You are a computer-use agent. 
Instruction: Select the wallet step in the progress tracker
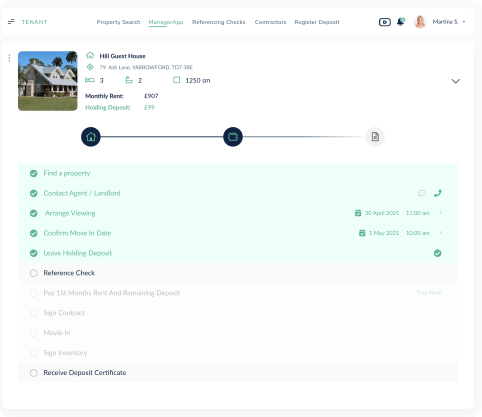[x=233, y=137]
